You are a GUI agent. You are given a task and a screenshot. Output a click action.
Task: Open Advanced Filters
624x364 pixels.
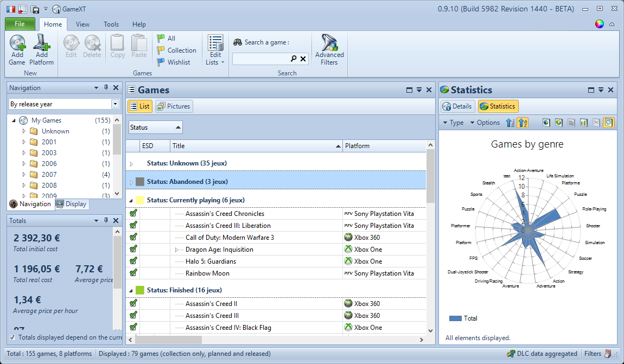pyautogui.click(x=329, y=43)
